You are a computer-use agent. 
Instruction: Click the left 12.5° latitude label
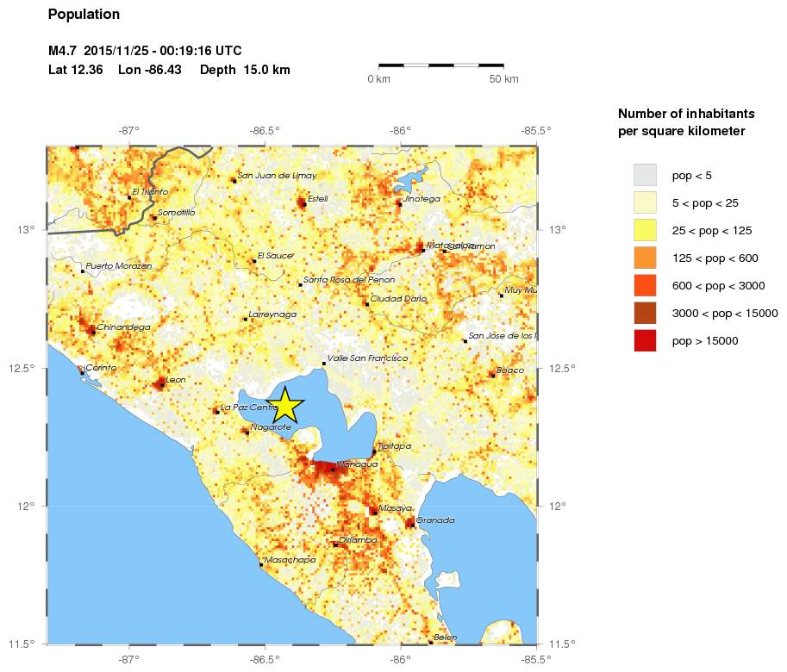22,368
